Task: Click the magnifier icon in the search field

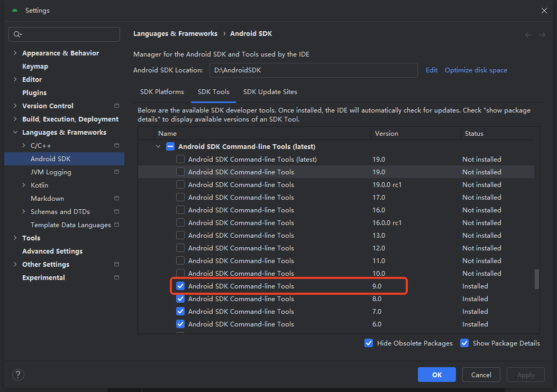Action: click(16, 34)
